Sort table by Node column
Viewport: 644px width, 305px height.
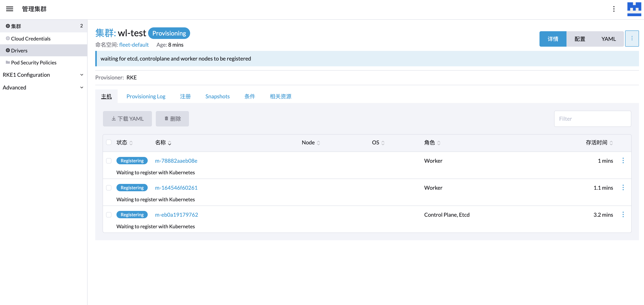point(311,142)
